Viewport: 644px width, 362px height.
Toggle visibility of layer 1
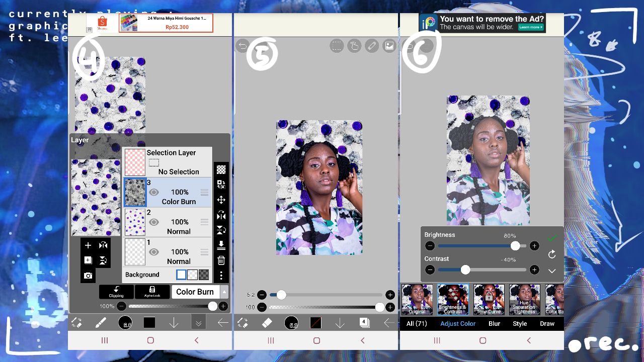154,252
